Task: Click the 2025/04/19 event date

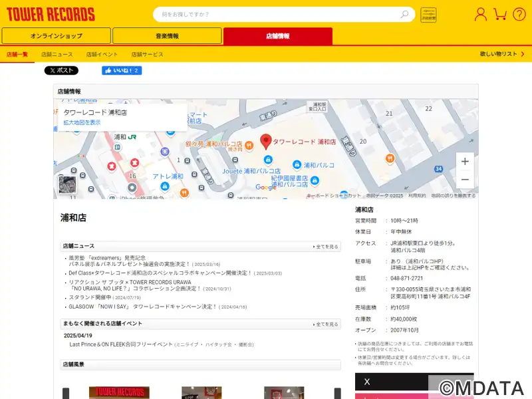Action: pyautogui.click(x=78, y=336)
